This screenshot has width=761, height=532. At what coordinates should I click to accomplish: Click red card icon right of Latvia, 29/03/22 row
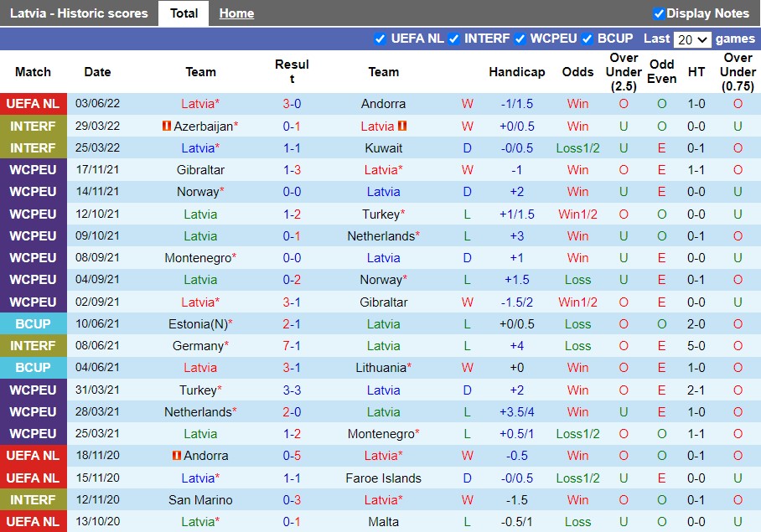coord(402,127)
